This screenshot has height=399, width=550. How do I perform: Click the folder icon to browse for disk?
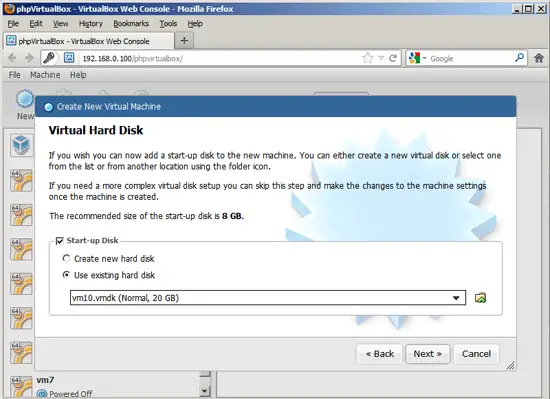[480, 298]
